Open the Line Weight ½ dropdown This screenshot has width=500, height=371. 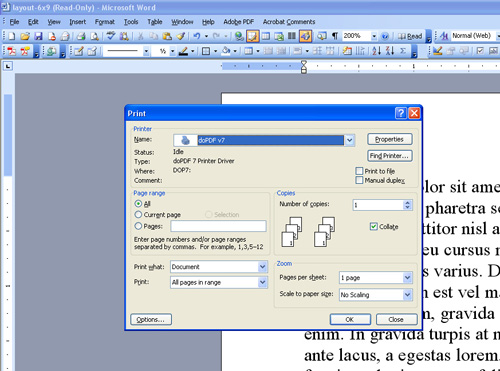[x=172, y=51]
